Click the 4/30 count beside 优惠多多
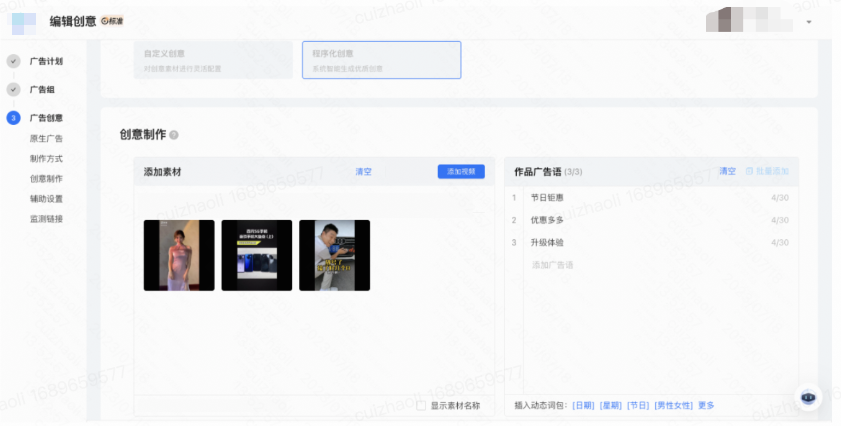This screenshot has height=426, width=841. click(x=780, y=220)
